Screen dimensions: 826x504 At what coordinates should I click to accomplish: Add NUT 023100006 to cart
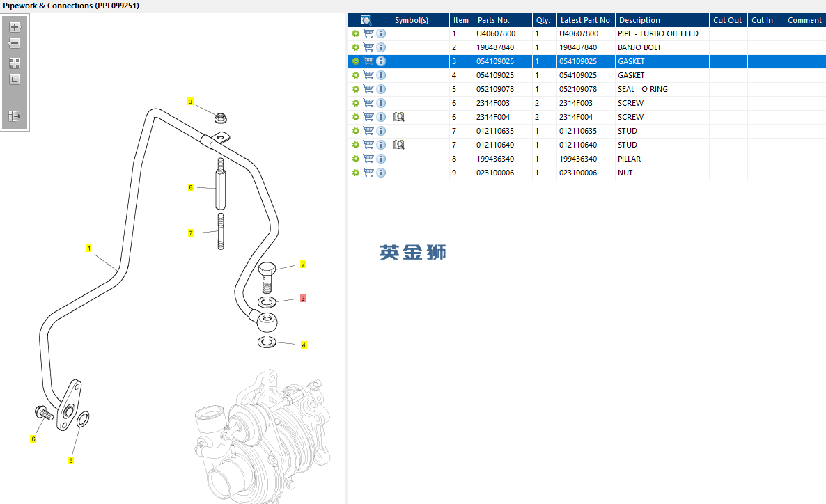pos(368,173)
